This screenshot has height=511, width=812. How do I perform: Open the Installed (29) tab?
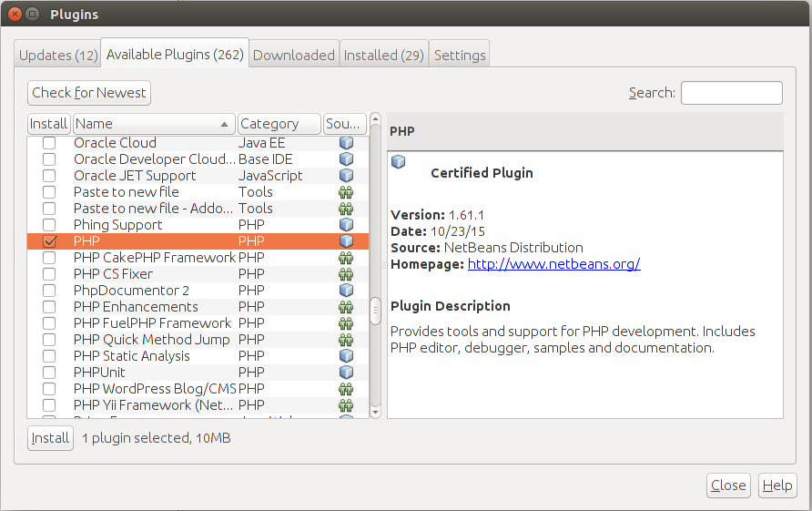[384, 55]
